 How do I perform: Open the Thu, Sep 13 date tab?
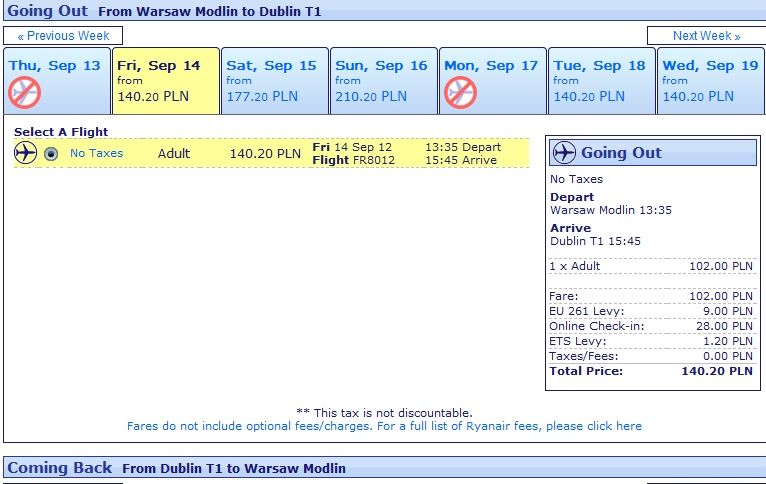(57, 81)
